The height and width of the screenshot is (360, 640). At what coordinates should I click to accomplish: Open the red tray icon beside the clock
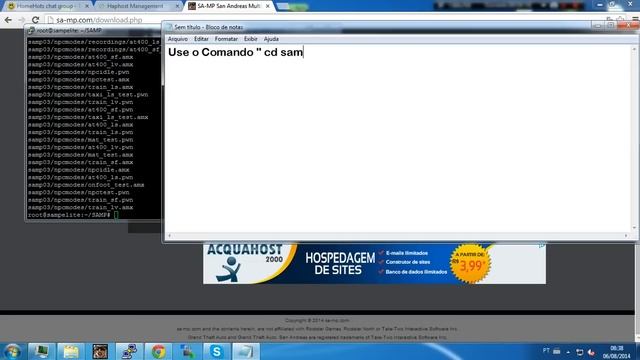point(591,352)
